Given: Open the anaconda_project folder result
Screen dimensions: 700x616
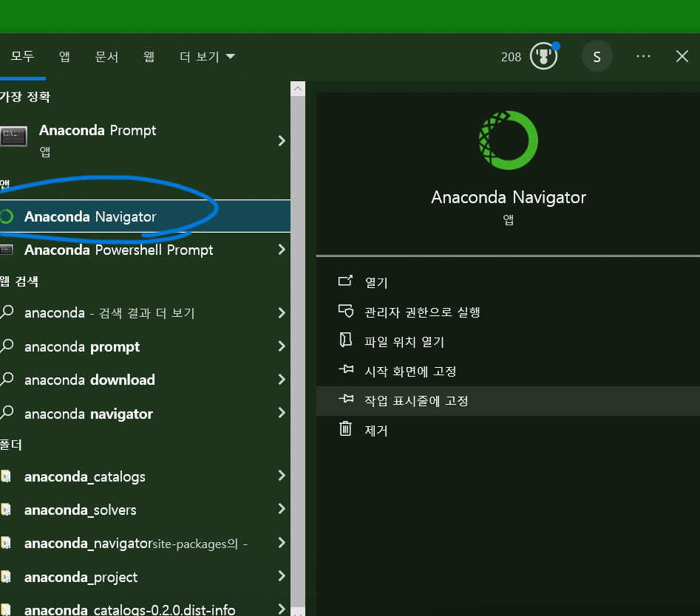Looking at the screenshot, I should (145, 577).
